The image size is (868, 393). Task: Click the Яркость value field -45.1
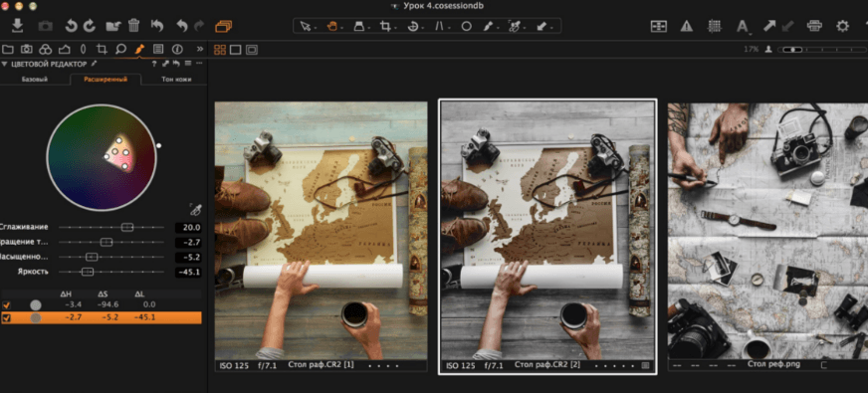coord(188,272)
